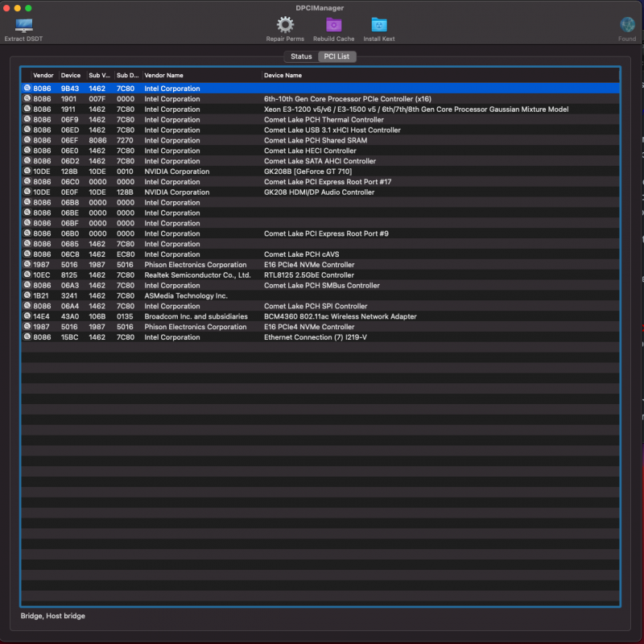
Task: Click the Repair Perms gear icon
Action: pyautogui.click(x=286, y=26)
